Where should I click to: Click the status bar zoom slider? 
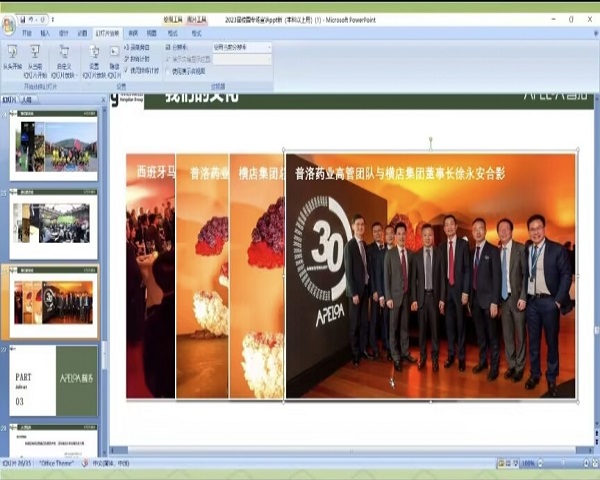(563, 464)
